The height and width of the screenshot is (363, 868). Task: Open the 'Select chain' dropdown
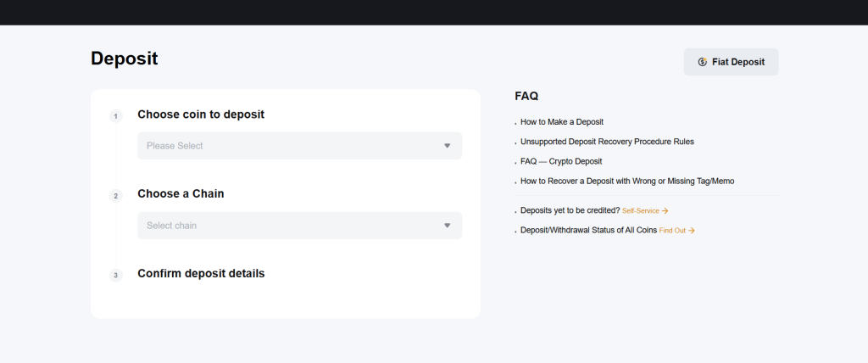(299, 226)
